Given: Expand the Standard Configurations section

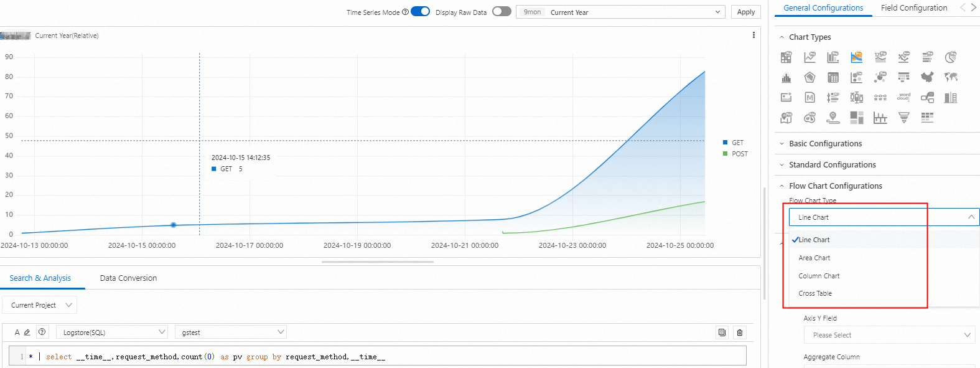Looking at the screenshot, I should [x=832, y=165].
